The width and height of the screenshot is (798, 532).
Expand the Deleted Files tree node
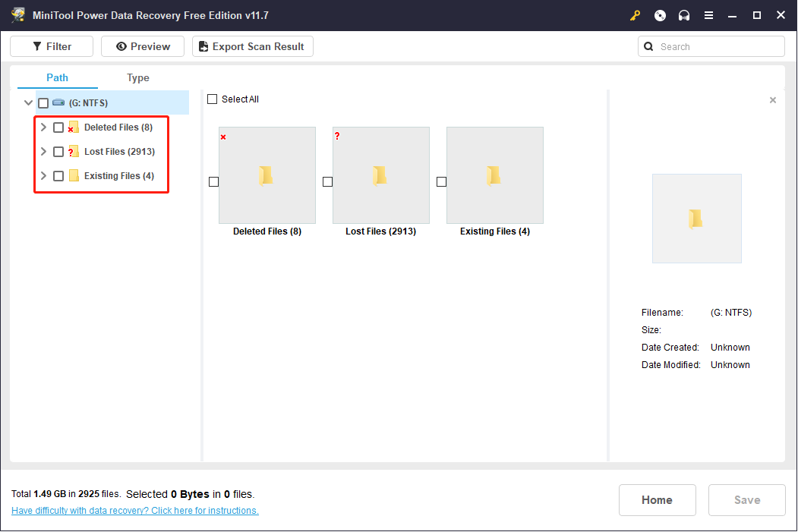tap(43, 127)
